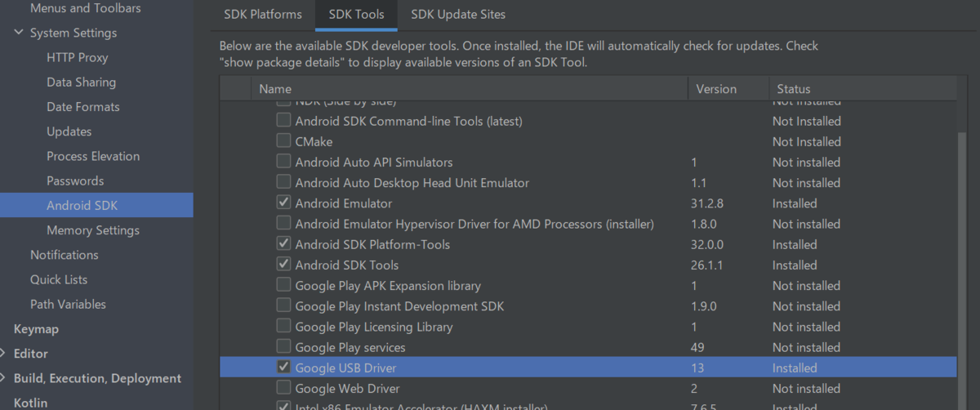
Task: Select Kotlin in the settings tree
Action: 30,403
